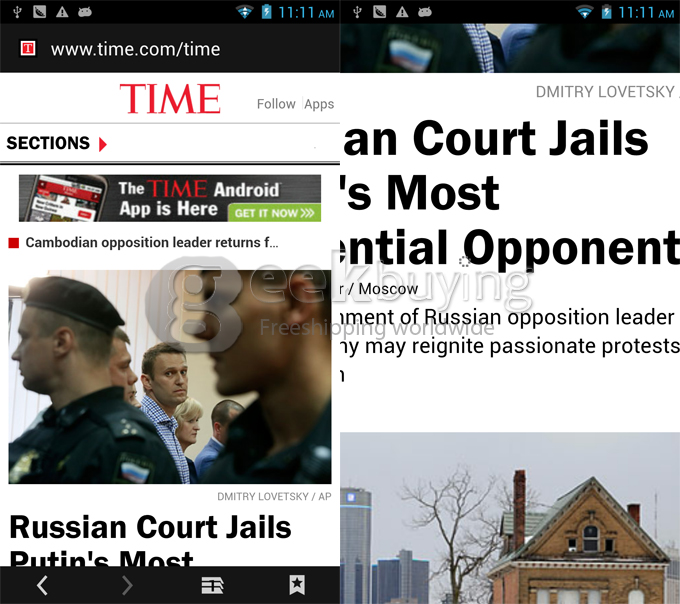680x604 pixels.
Task: Expand the SECTIONS menu arrow
Action: click(102, 144)
